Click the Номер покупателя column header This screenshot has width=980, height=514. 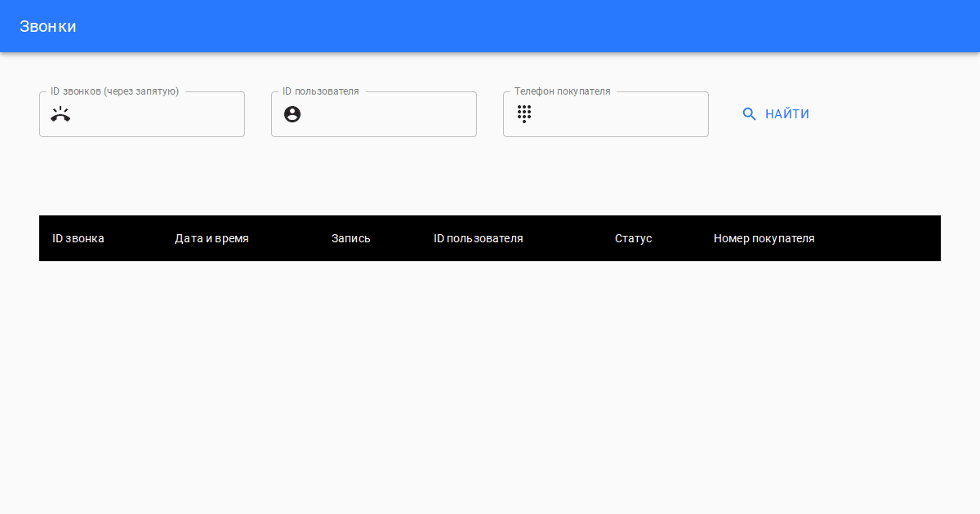[x=764, y=238]
